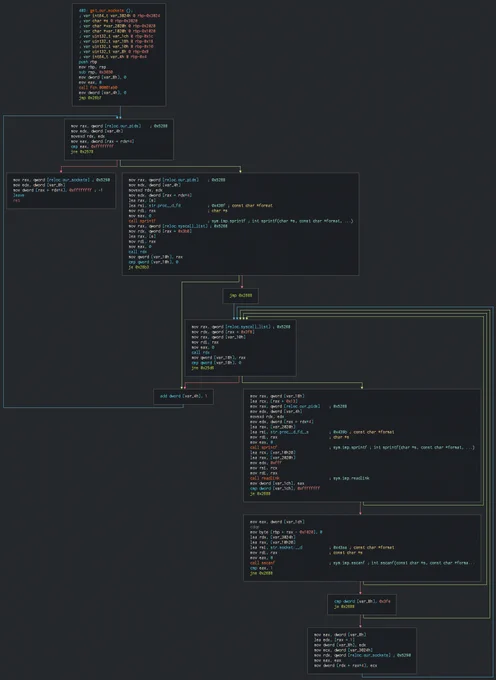The height and width of the screenshot is (680, 496).
Task: Select 'mov rax, qword [reloc.our_sockets]' line
Action: pos(61,180)
